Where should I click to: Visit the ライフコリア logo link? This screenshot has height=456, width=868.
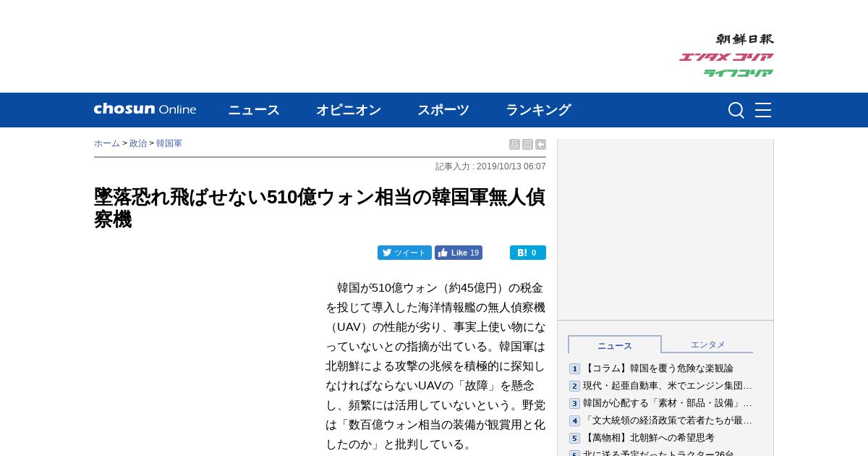click(739, 73)
